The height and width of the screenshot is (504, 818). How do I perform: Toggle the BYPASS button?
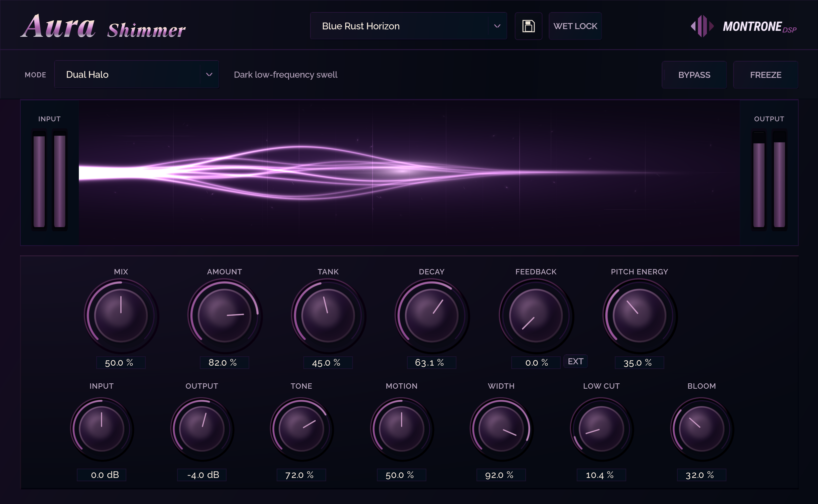tap(694, 75)
